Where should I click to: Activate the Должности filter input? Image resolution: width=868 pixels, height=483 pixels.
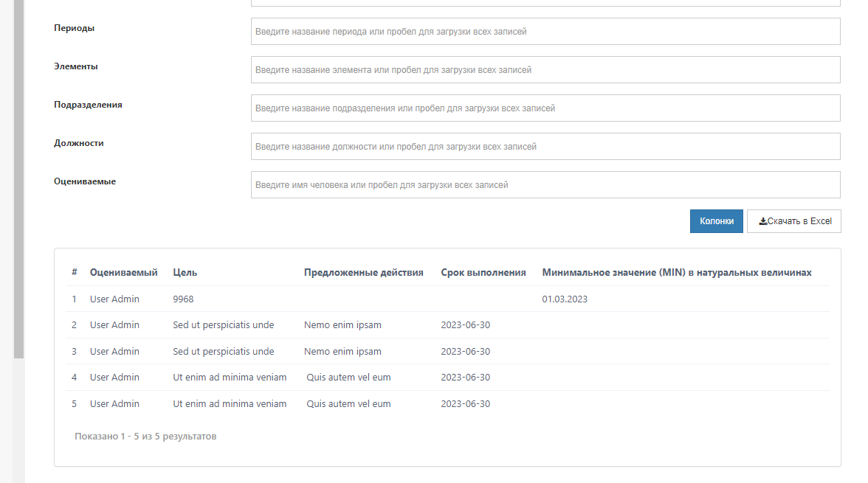[545, 147]
